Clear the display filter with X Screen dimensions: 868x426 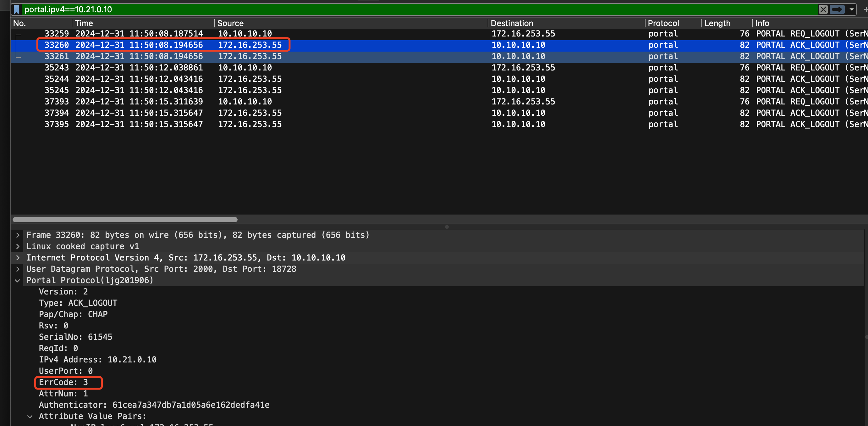click(823, 9)
